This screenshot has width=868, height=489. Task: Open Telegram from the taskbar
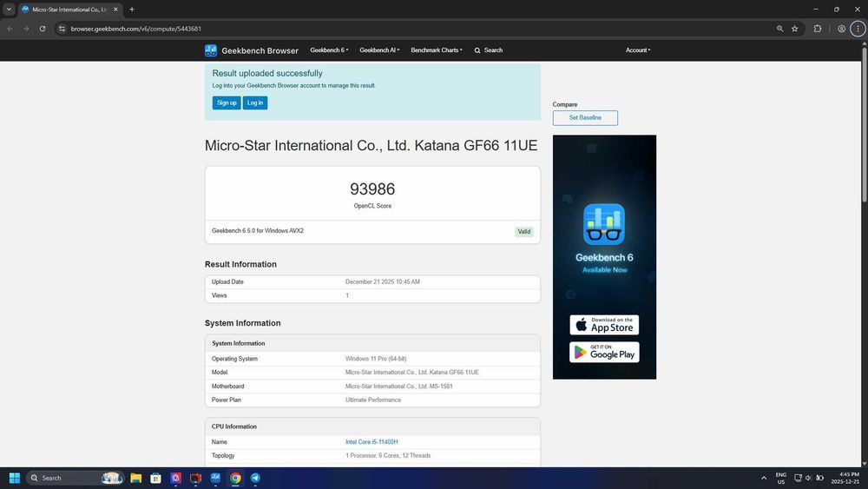pos(255,478)
